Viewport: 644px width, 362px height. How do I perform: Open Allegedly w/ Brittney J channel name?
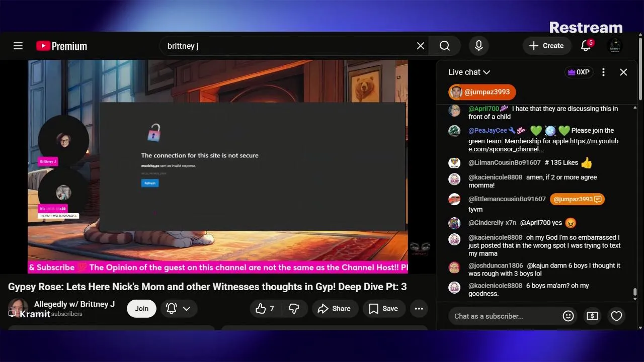[74, 304]
